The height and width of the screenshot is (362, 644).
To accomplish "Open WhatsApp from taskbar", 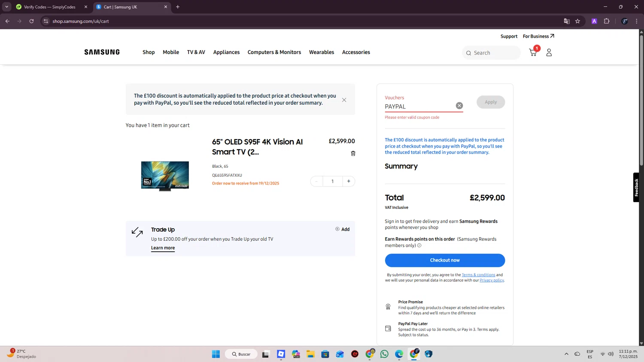I will [384, 354].
